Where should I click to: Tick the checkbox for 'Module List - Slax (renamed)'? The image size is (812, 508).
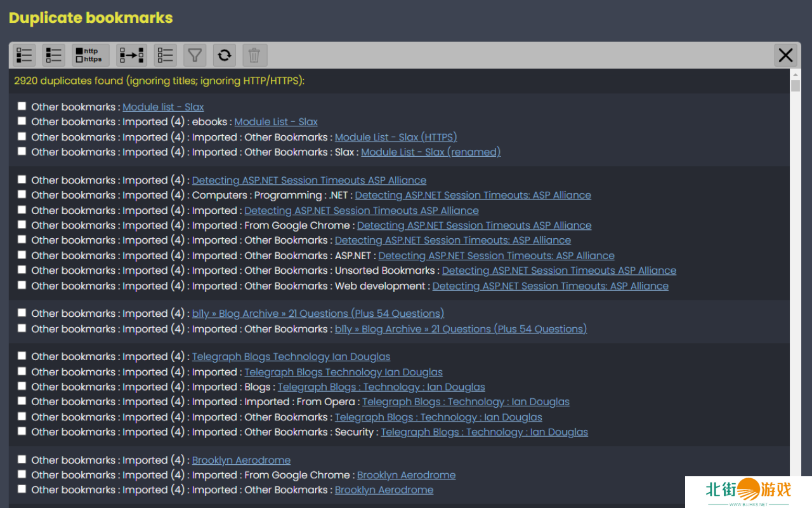click(x=22, y=152)
